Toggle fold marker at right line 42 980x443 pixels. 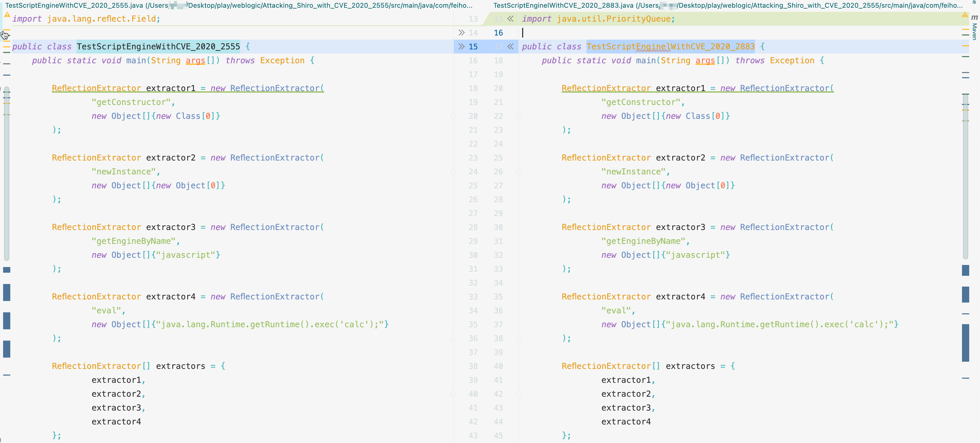coord(519,394)
